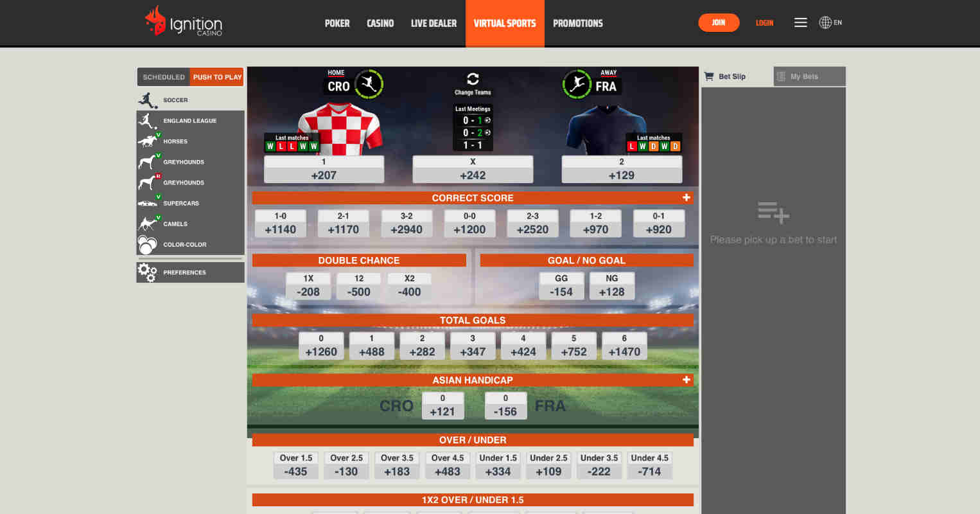Select double chance 1X at -208

click(x=308, y=286)
